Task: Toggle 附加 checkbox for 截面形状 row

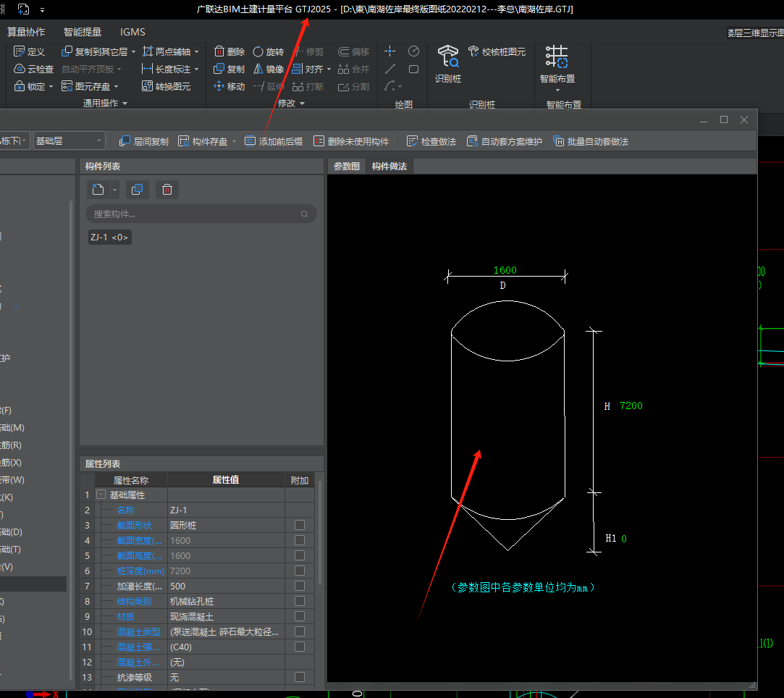Action: click(x=300, y=525)
